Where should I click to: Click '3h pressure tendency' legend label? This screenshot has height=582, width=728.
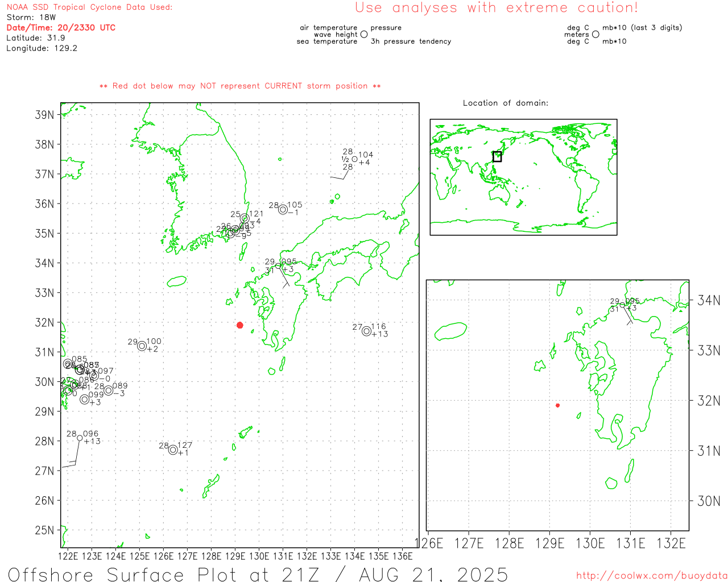coord(411,41)
